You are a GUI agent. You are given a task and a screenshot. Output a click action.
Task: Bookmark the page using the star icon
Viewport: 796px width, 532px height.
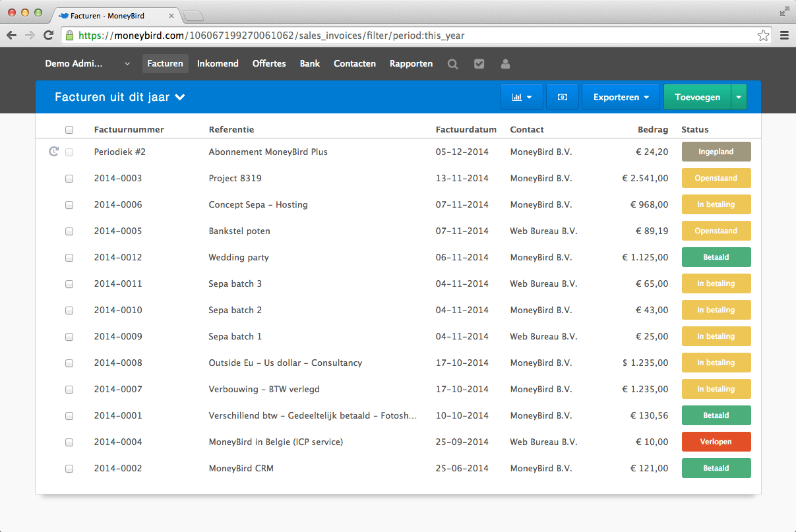coord(763,35)
